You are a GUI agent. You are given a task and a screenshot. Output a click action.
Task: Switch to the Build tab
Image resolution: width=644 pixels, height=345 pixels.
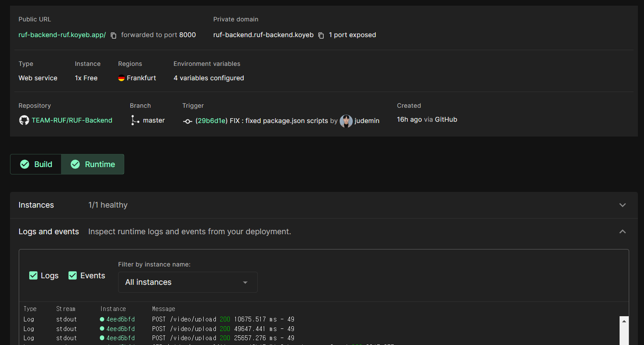[36, 164]
